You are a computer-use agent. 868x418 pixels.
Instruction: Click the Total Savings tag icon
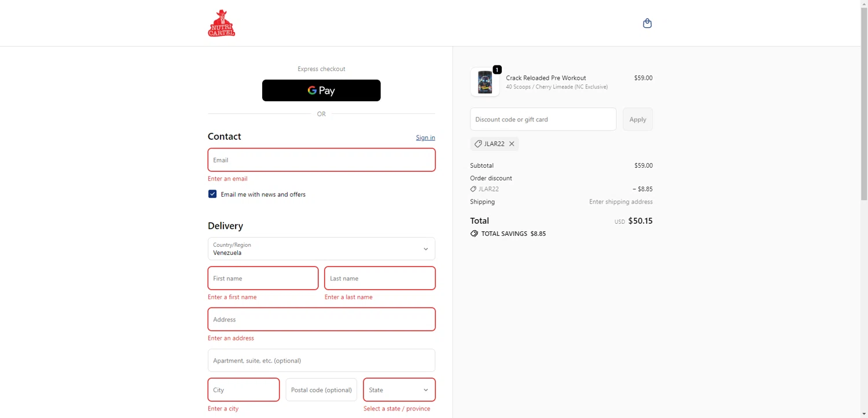point(475,234)
